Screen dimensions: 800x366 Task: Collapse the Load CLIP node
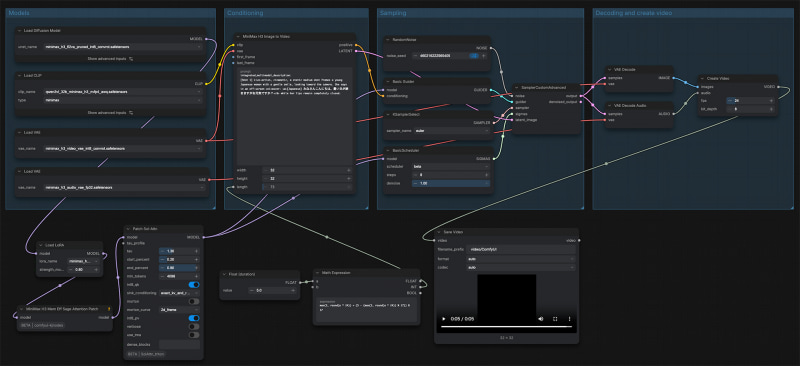(x=20, y=76)
